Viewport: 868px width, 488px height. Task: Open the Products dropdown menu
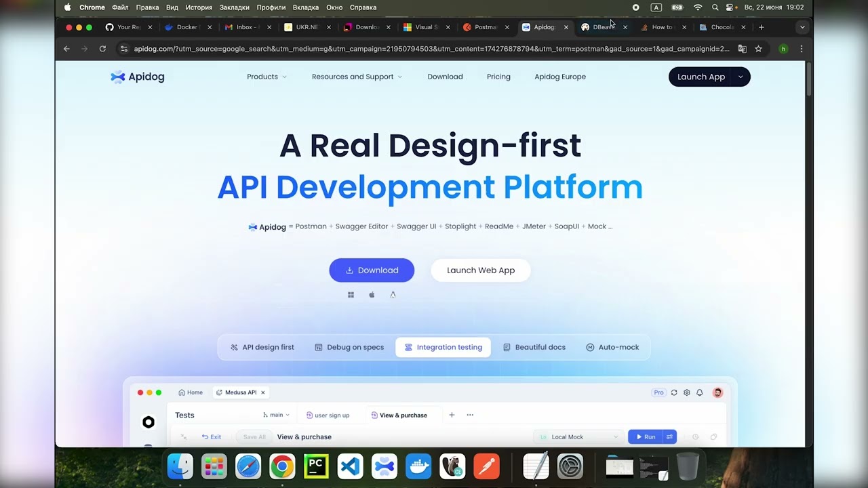tap(267, 77)
